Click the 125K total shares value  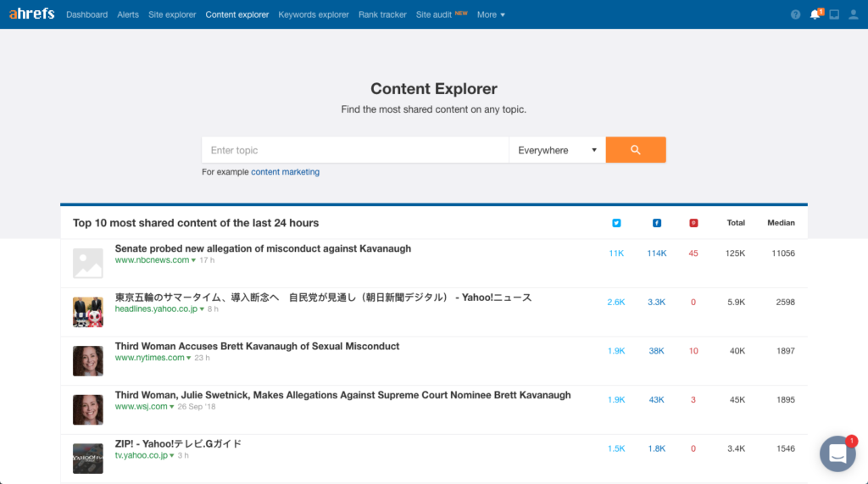(x=735, y=253)
